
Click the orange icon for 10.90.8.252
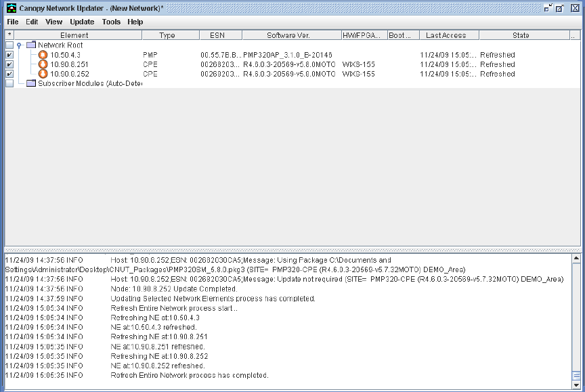point(43,74)
